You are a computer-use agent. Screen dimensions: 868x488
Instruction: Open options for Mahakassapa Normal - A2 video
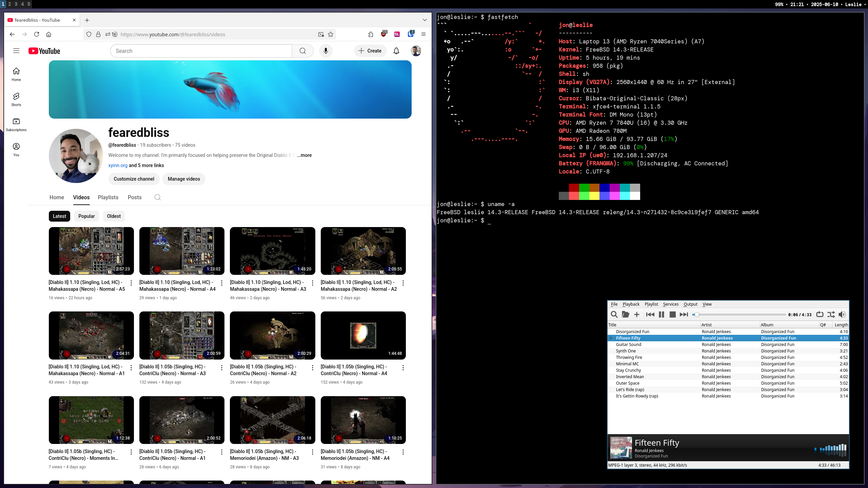point(403,283)
